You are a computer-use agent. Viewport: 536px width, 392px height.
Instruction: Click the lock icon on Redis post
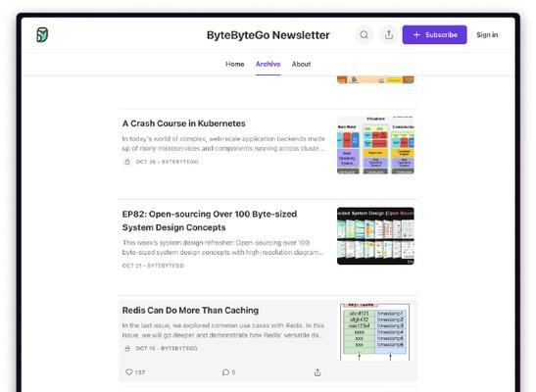(x=127, y=348)
